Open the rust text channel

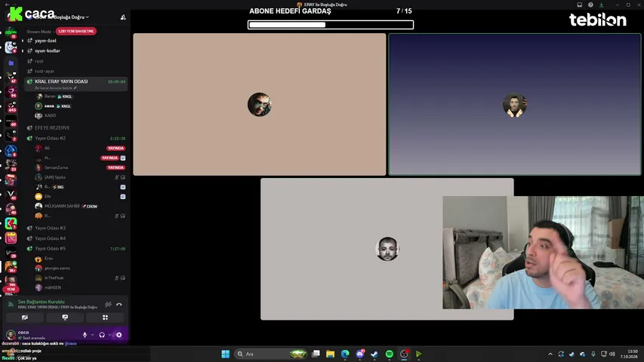[39, 61]
